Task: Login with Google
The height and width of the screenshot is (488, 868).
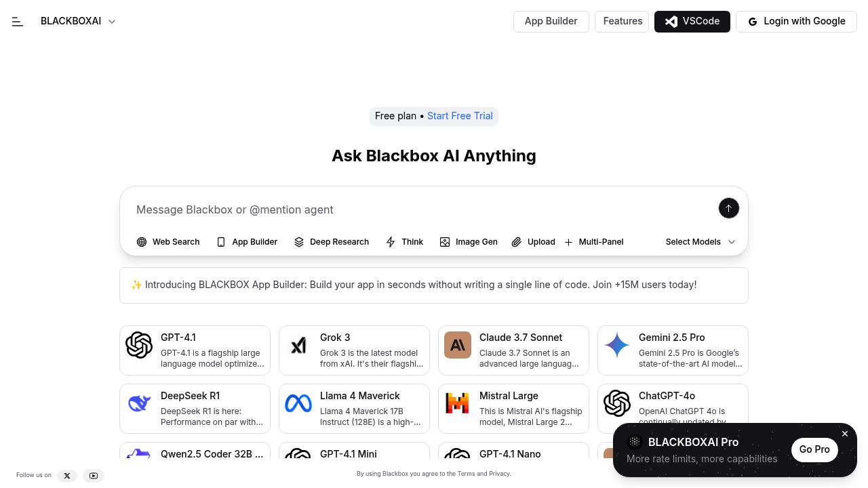Action: [x=796, y=22]
